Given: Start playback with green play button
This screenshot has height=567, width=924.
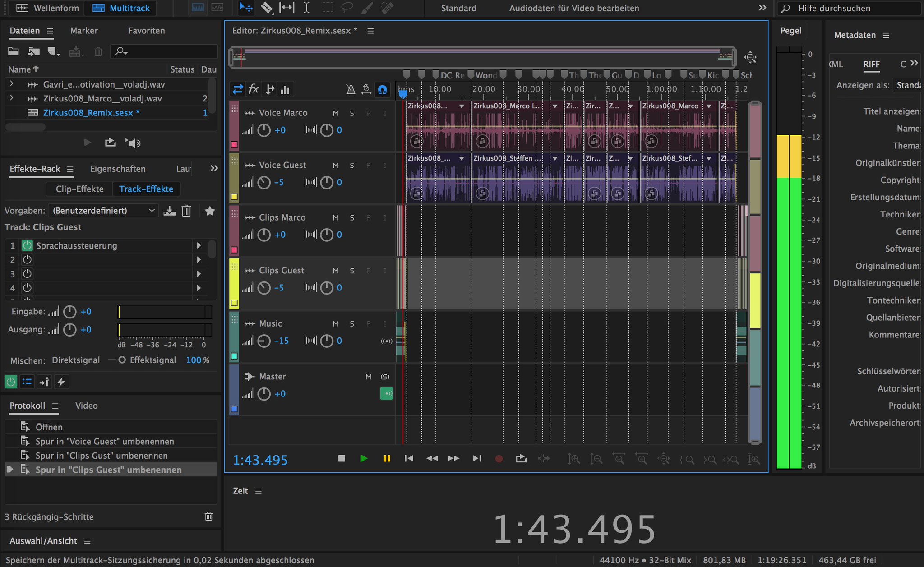Looking at the screenshot, I should 364,458.
